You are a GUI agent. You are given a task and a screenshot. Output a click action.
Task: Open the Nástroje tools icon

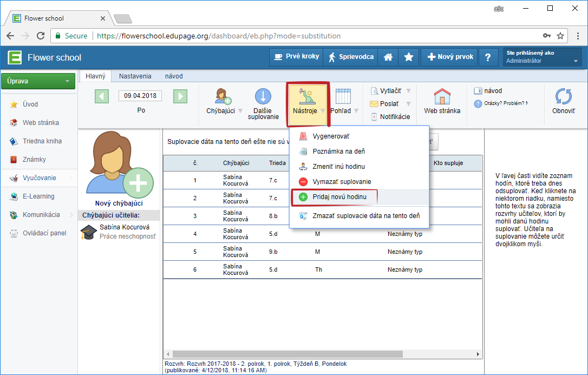click(x=307, y=96)
